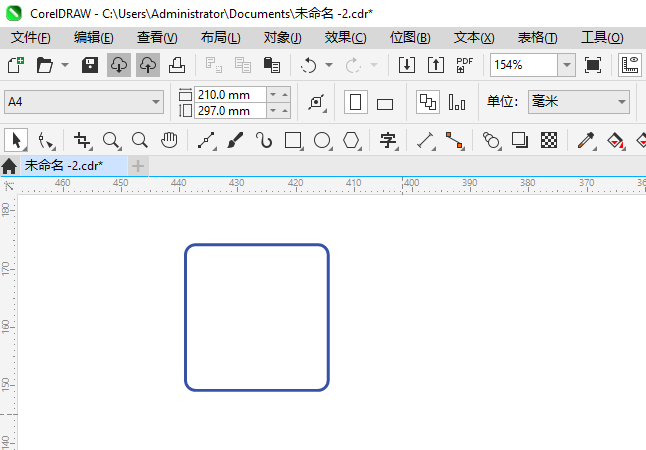
Task: Click the Page dimensions preset icon
Action: click(x=316, y=102)
